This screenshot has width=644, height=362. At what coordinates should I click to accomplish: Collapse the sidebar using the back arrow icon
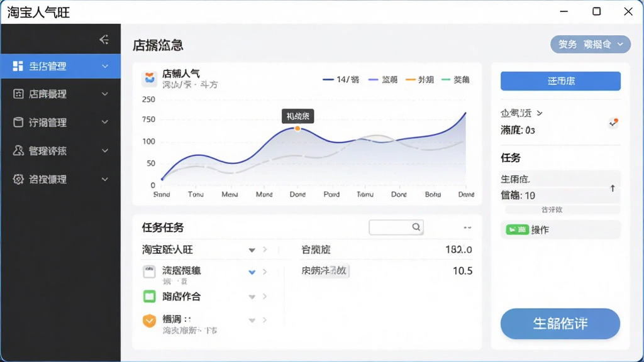(104, 40)
